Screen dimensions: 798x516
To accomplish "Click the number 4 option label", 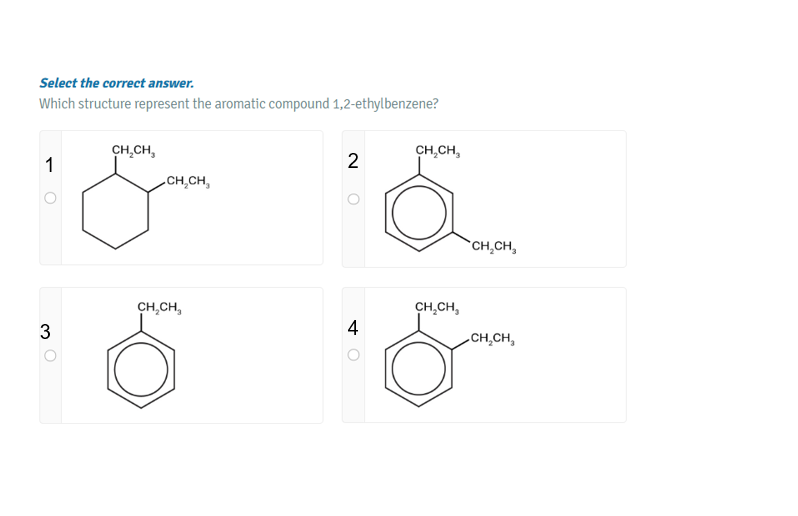I will point(352,328).
